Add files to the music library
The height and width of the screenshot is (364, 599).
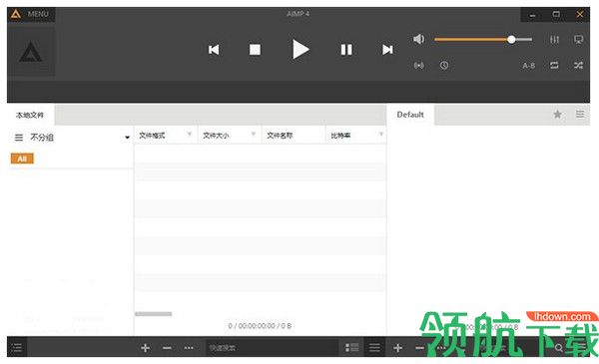tap(145, 348)
